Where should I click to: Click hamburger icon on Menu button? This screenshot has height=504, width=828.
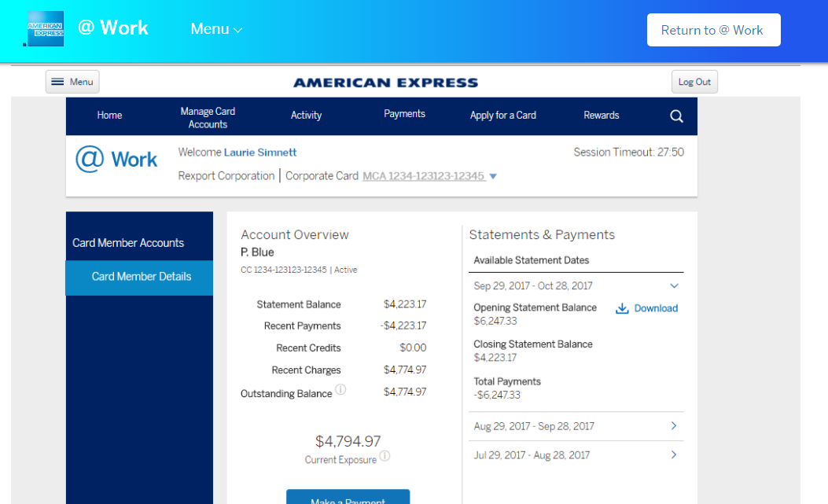[x=57, y=82]
